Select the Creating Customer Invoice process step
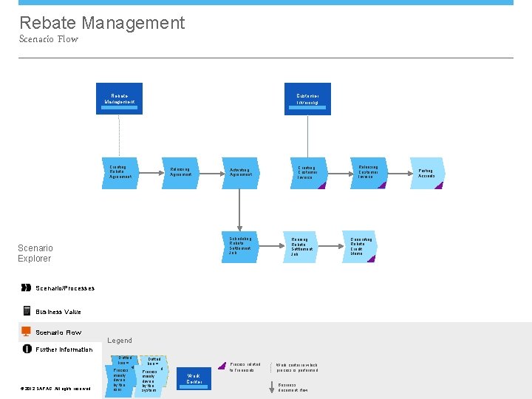The image size is (532, 399). tap(309, 173)
